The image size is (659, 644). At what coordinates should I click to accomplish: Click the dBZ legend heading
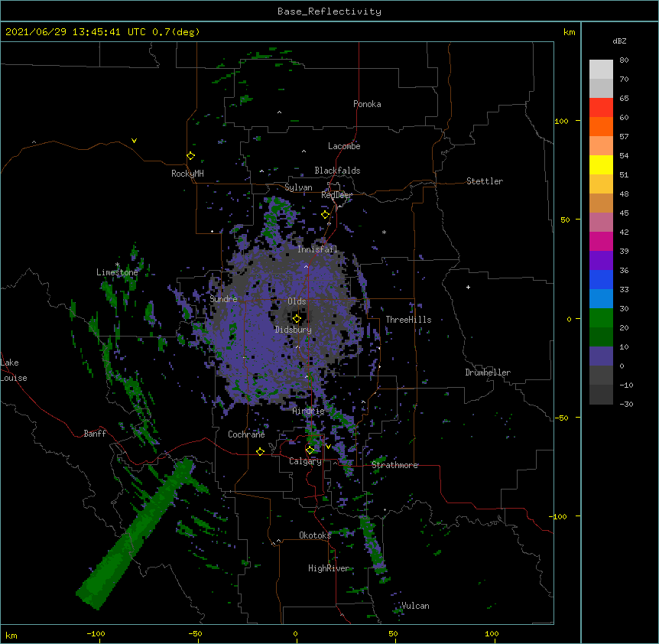tap(619, 41)
